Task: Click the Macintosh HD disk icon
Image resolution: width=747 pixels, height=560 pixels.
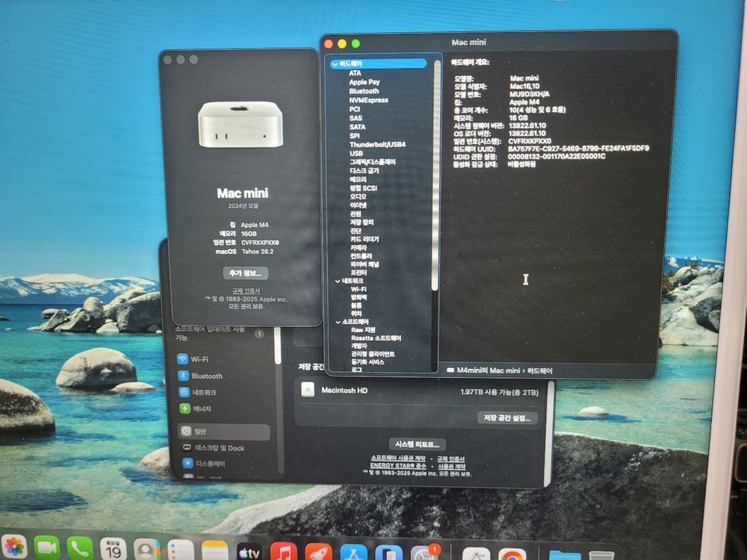Action: [x=308, y=390]
